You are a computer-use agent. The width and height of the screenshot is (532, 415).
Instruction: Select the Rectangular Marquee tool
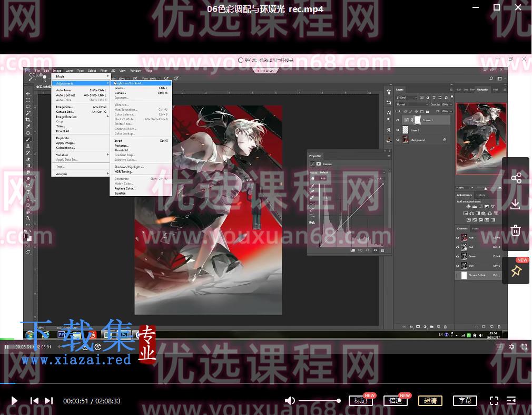(x=28, y=100)
